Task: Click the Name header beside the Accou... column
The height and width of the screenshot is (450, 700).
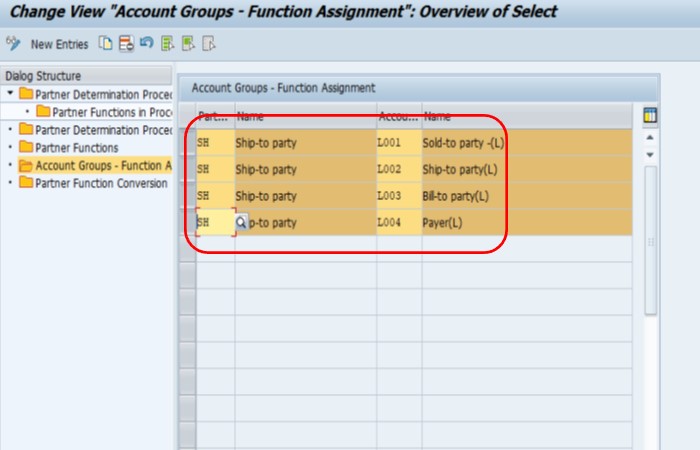Action: coord(527,117)
